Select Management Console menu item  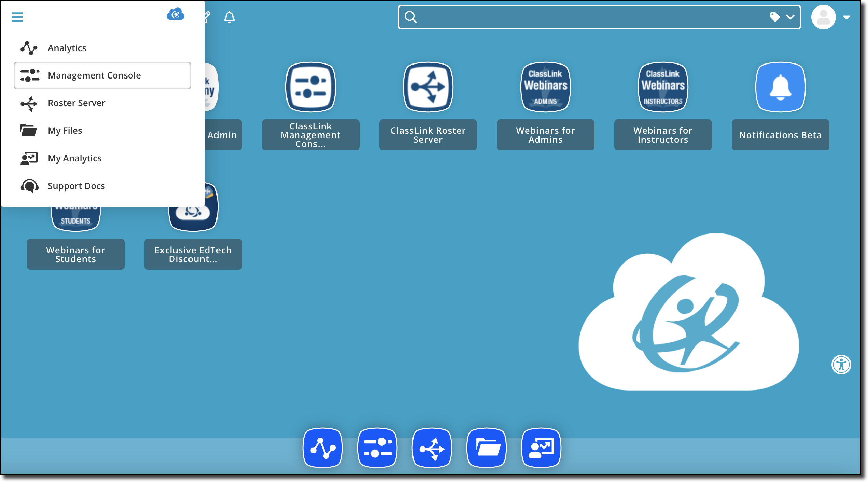click(x=102, y=75)
